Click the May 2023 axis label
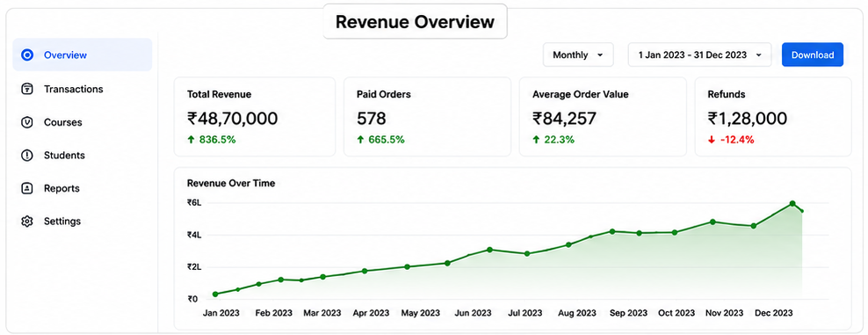868x335 pixels. [421, 313]
